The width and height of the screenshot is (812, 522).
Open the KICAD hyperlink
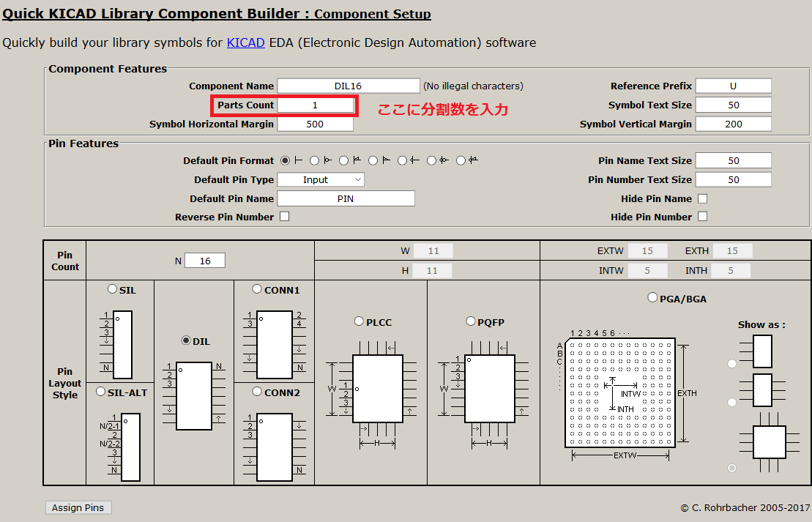pyautogui.click(x=246, y=42)
